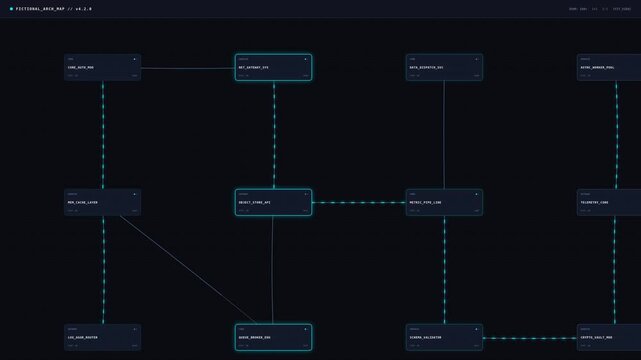Click the status dot on NET_GATEWAY_SYS node
The width and height of the screenshot is (641, 360).
click(x=305, y=59)
